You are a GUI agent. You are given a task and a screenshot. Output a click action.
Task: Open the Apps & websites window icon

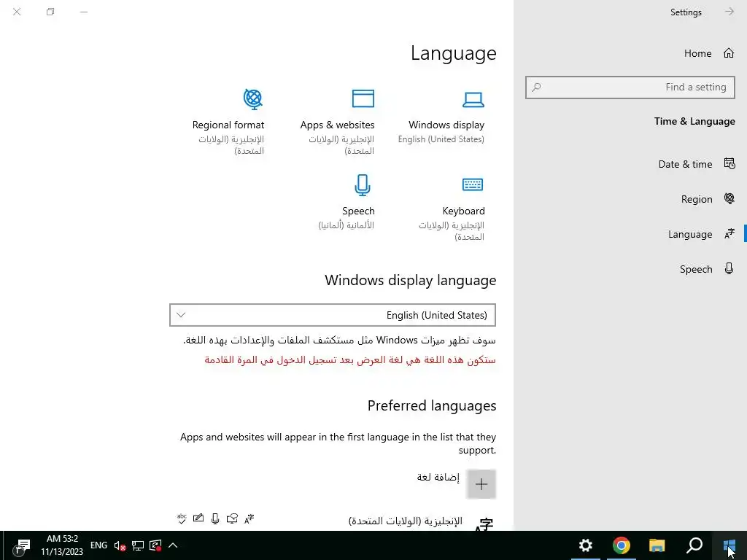pos(363,98)
